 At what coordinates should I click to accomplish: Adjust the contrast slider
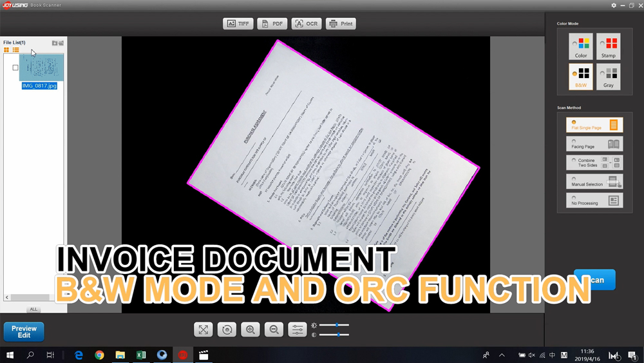click(334, 335)
